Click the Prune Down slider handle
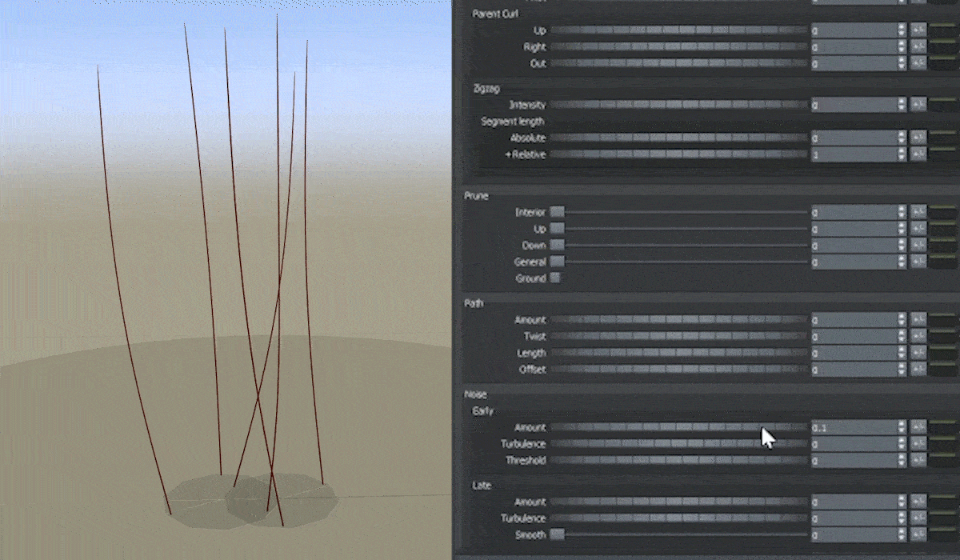The height and width of the screenshot is (560, 960). pyautogui.click(x=558, y=246)
